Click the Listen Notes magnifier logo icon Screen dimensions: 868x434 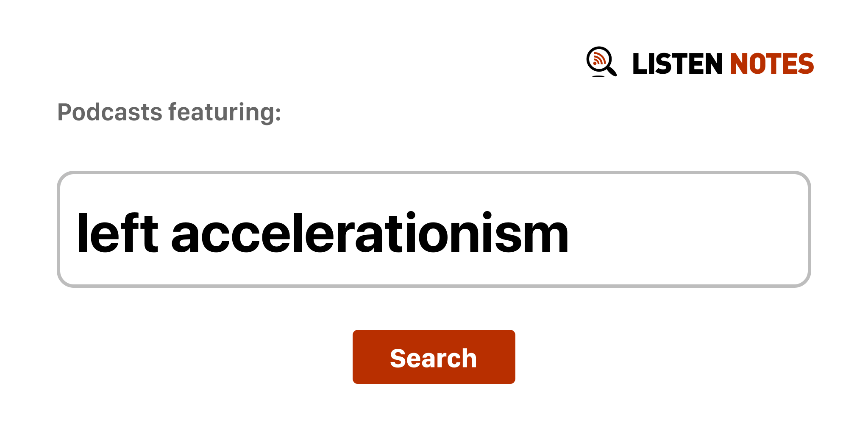[x=601, y=62]
